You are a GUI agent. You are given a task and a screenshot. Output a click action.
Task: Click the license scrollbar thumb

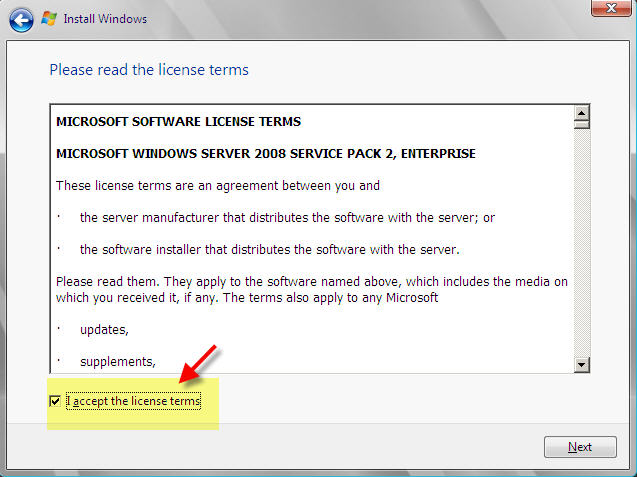coord(582,124)
